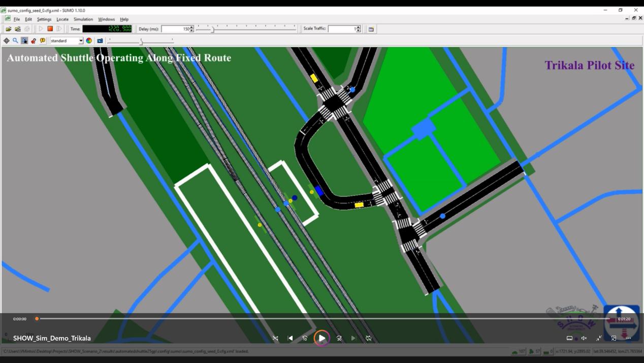Toggle shuffle in the video player
The width and height of the screenshot is (644, 363).
pos(275,338)
